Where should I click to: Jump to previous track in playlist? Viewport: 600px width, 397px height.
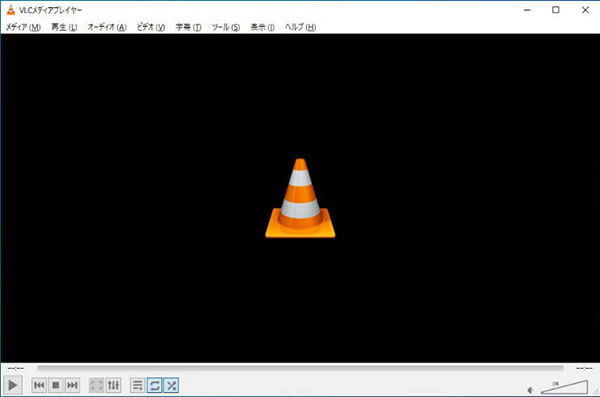[39, 385]
